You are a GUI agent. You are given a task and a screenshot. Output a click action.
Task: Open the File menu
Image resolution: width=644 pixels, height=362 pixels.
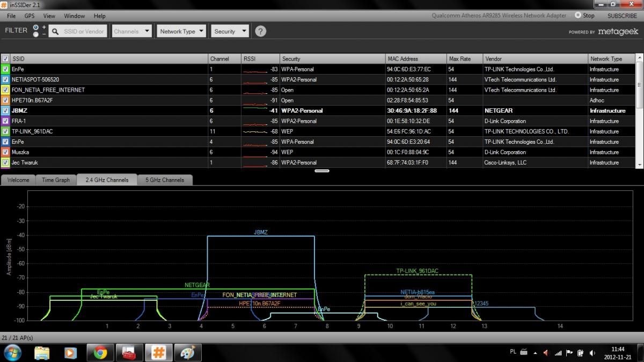(11, 16)
